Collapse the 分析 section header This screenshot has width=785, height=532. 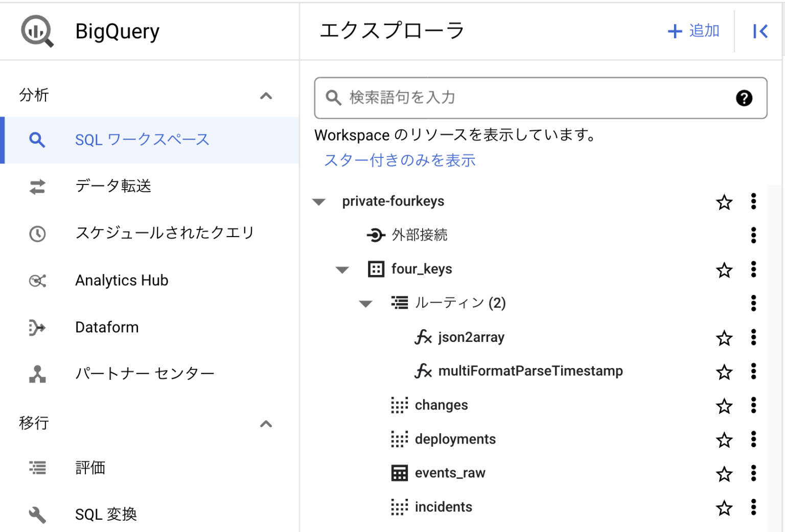click(265, 96)
